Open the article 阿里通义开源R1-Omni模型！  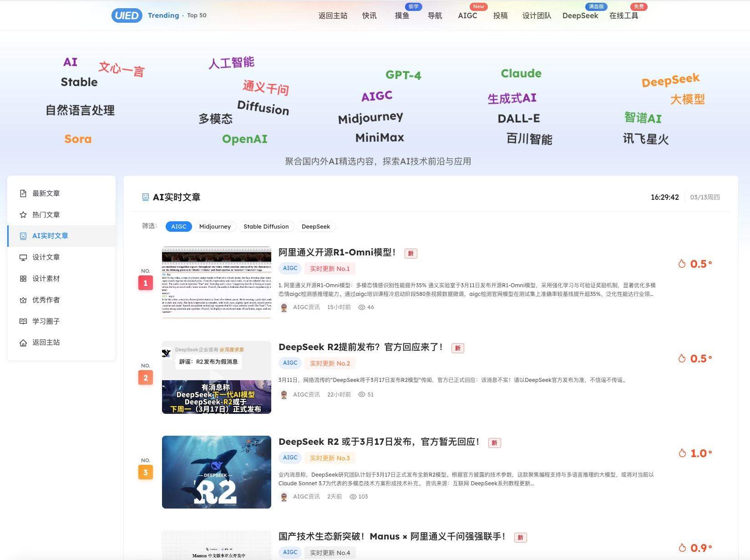point(337,253)
